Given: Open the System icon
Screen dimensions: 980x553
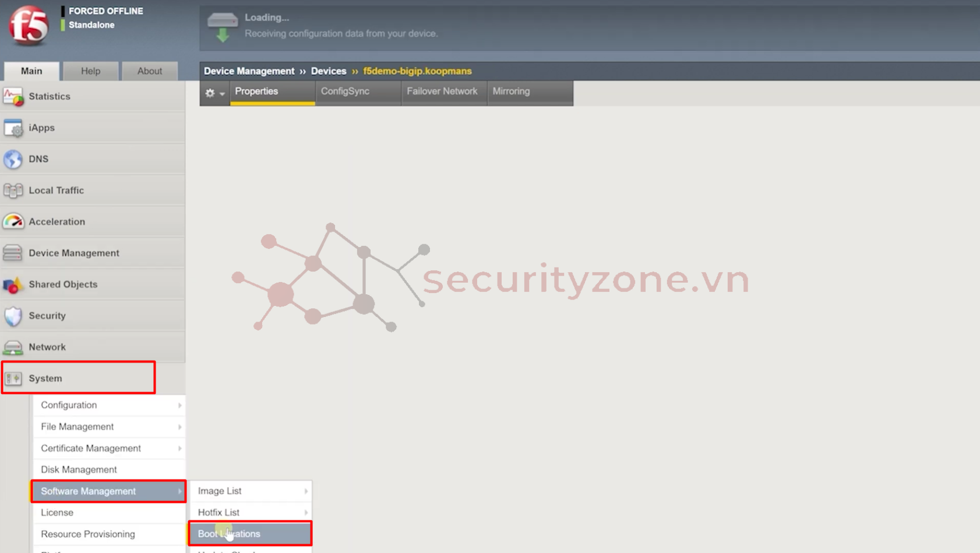Looking at the screenshot, I should tap(13, 379).
